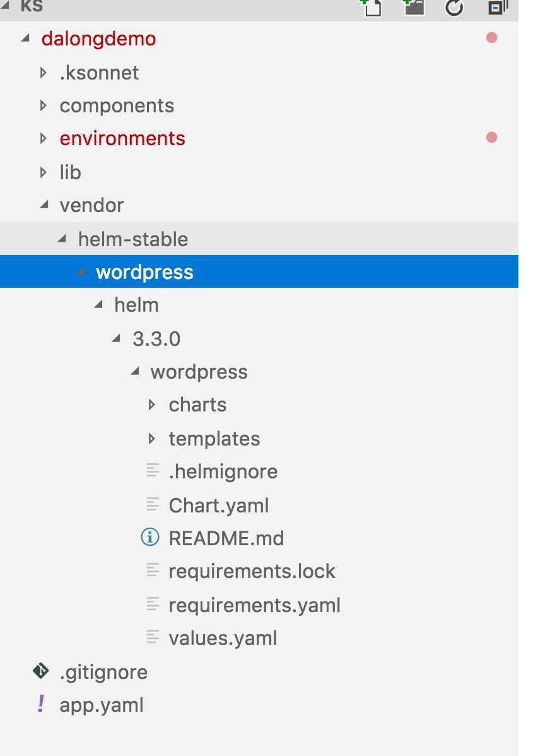The height and width of the screenshot is (756, 555).
Task: Collapse the 3.3.0 version folder arrow
Action: tap(116, 338)
